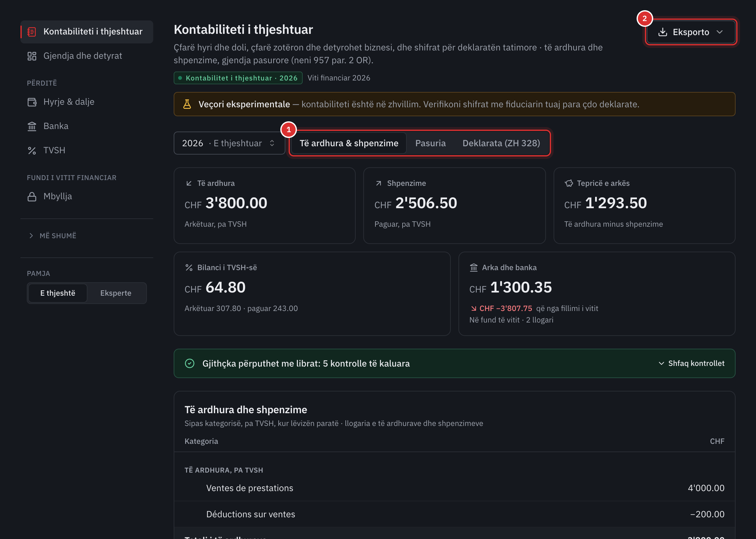Select the Të ardhura & shpenzime tab

pyautogui.click(x=349, y=143)
